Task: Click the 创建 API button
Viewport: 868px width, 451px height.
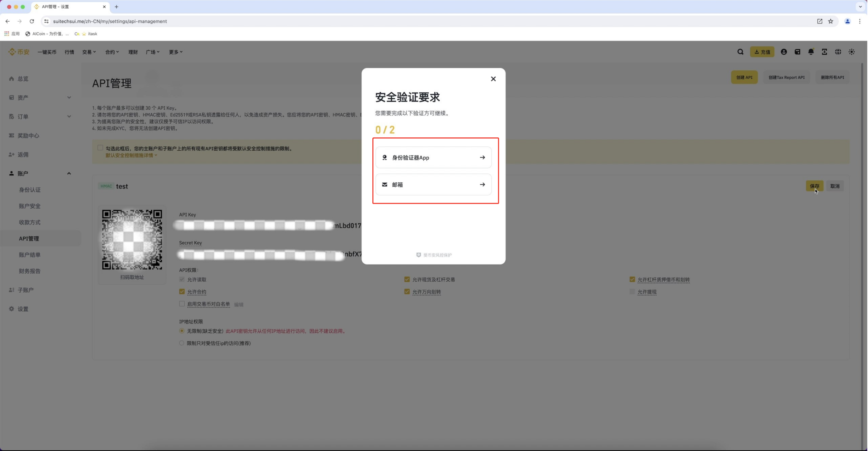Action: click(744, 77)
